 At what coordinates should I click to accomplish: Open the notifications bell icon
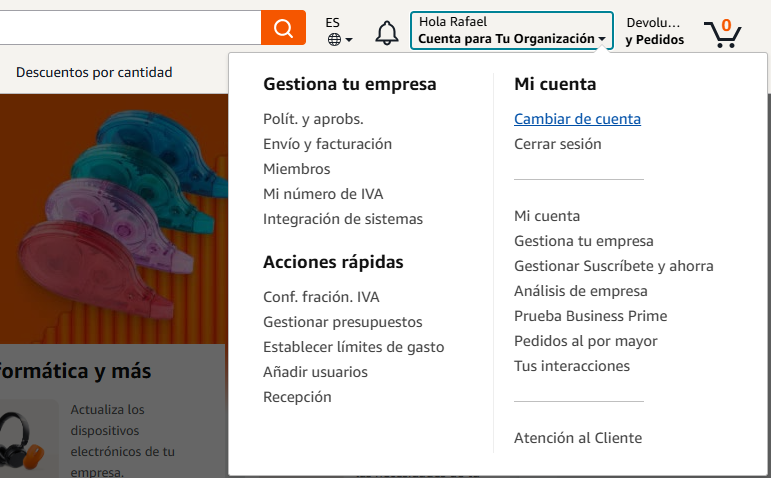point(387,33)
